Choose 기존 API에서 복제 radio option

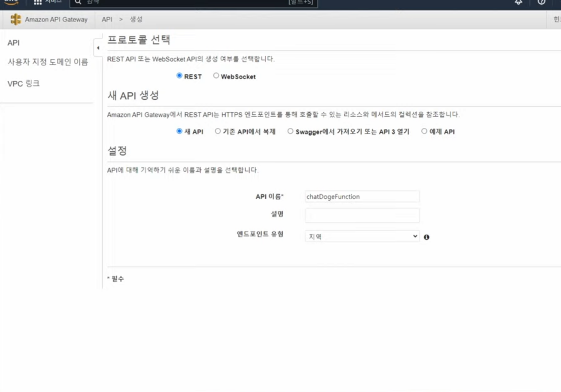218,131
